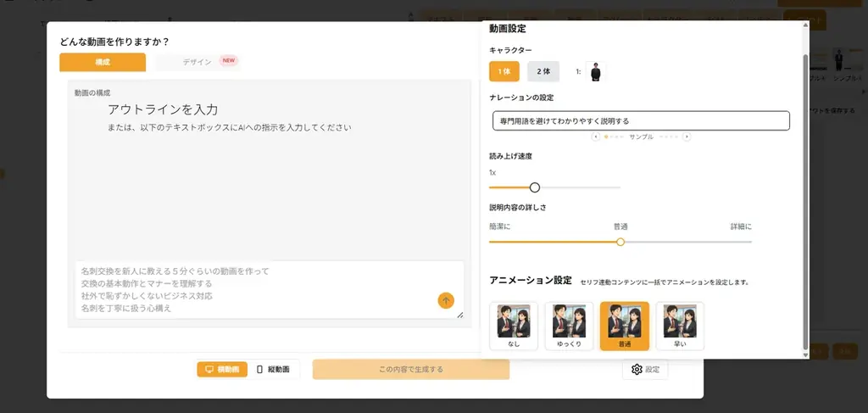
Task: Switch to the 構成 tab
Action: 103,62
